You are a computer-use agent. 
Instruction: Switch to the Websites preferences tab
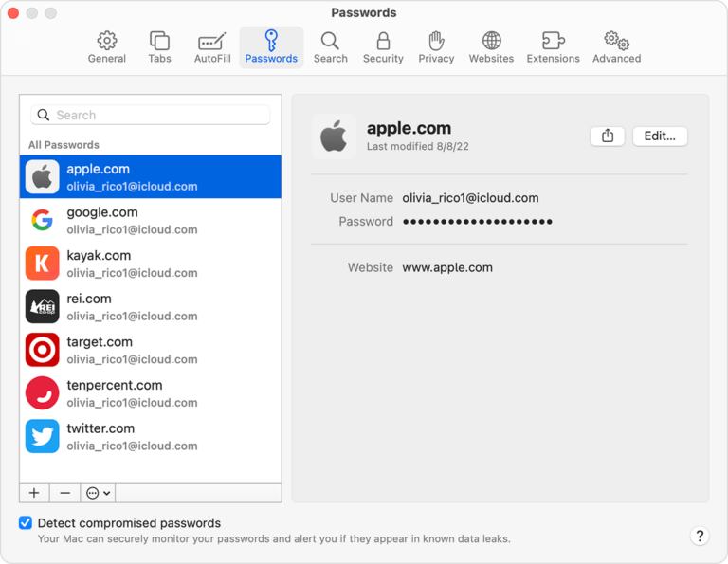[491, 47]
